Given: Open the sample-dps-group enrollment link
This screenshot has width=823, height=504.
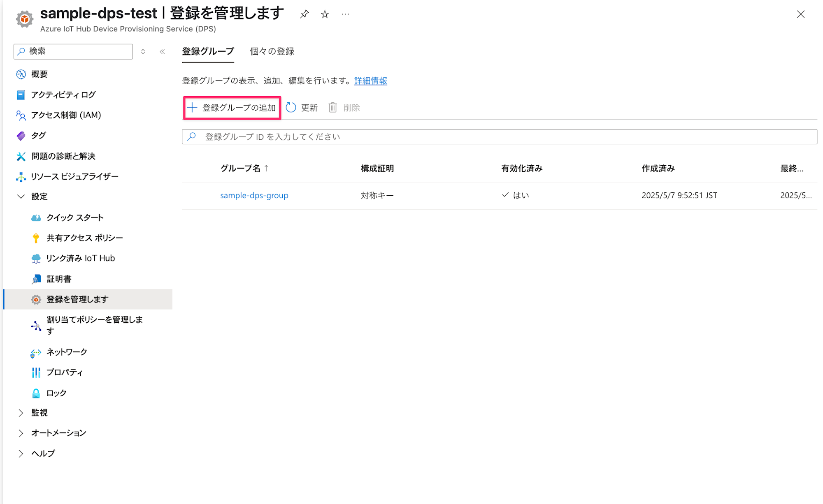Looking at the screenshot, I should [254, 195].
